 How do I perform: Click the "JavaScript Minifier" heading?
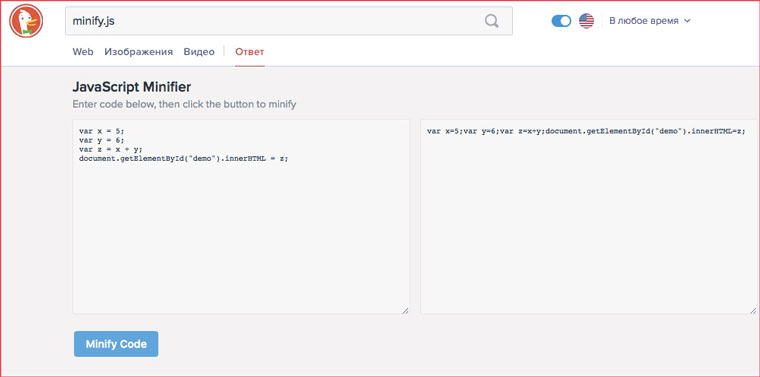tap(131, 87)
